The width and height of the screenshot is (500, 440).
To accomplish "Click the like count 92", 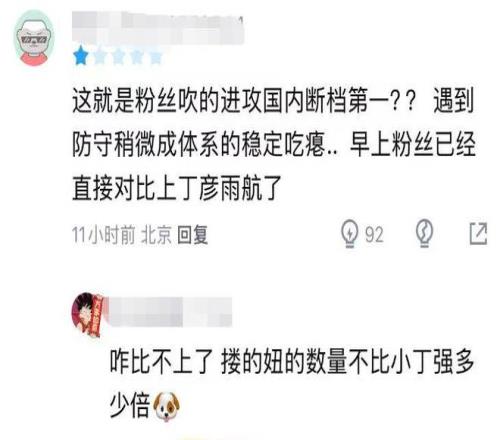I will coord(374,235).
